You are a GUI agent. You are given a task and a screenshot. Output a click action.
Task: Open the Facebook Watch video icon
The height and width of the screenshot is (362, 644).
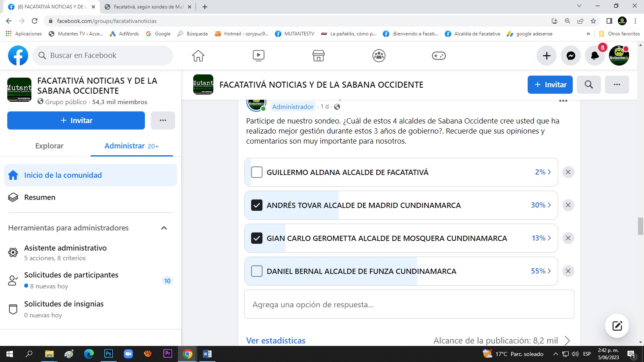pos(258,56)
